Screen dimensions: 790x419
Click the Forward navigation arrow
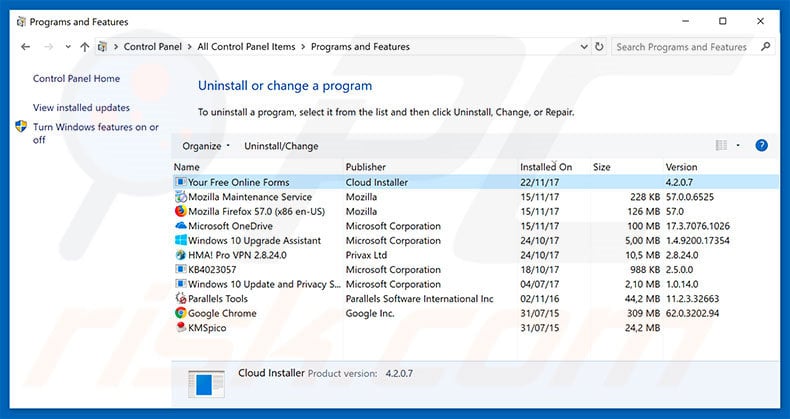click(x=48, y=47)
